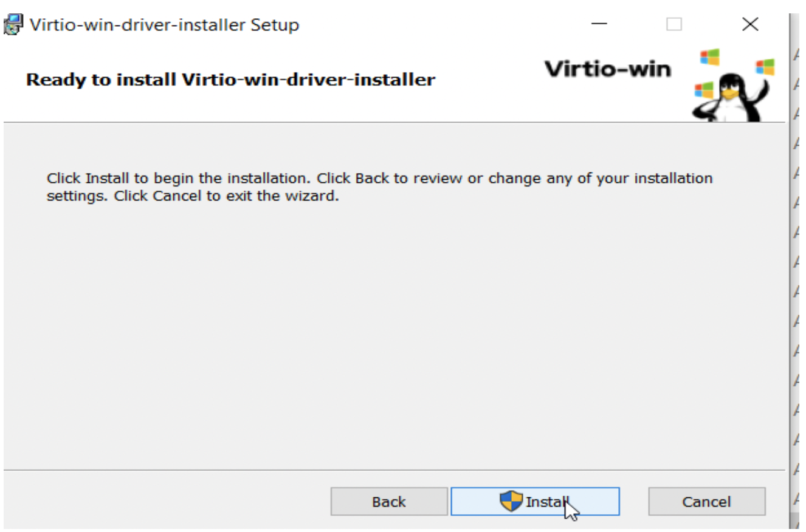Screen dimensions: 806x532
Task: Click the Windows flag above the penguin's head
Action: tap(709, 58)
